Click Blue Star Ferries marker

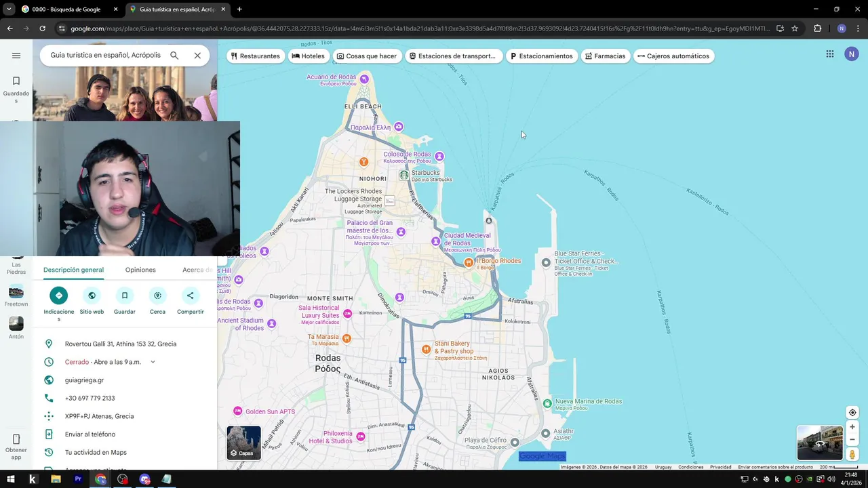(x=546, y=262)
